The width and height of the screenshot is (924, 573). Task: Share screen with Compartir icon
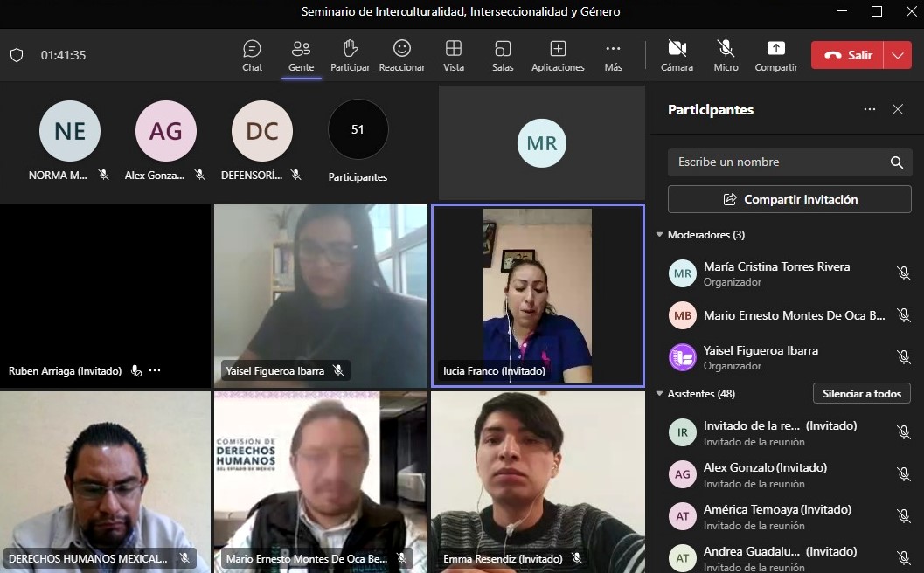776,55
